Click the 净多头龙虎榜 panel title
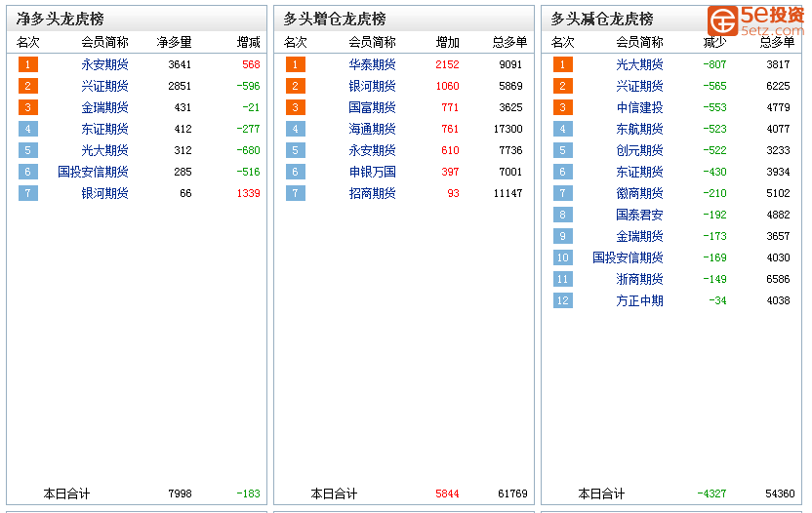812x513 pixels. pyautogui.click(x=61, y=20)
